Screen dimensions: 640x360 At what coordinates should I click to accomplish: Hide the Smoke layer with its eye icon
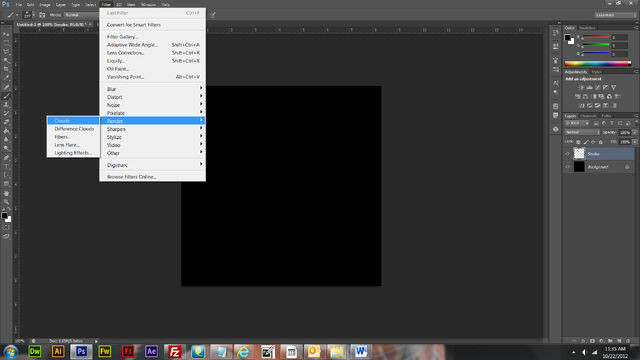[567, 154]
